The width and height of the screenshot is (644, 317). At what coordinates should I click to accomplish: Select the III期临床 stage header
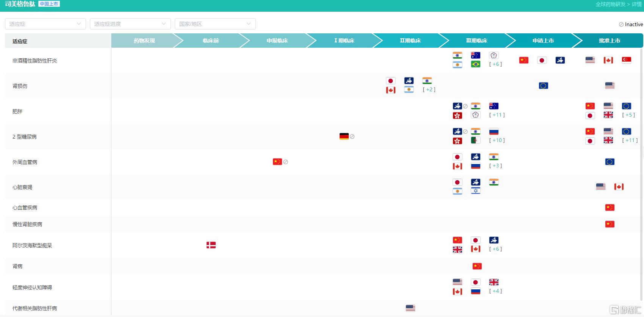[476, 41]
